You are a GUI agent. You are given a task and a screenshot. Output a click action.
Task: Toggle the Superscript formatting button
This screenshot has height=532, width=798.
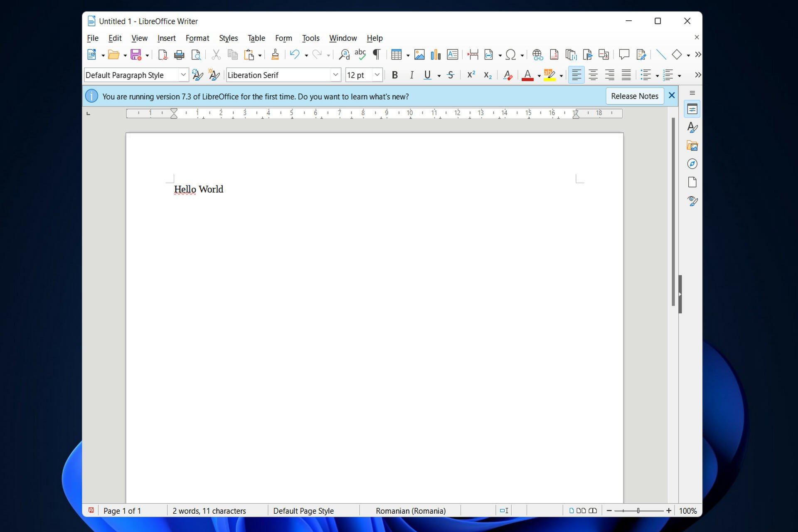(470, 74)
